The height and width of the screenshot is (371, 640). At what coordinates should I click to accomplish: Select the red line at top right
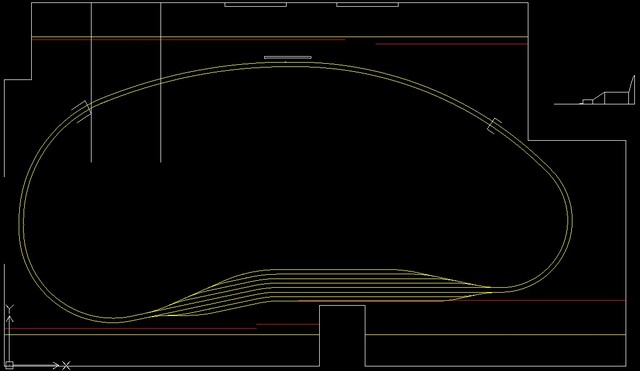point(452,44)
